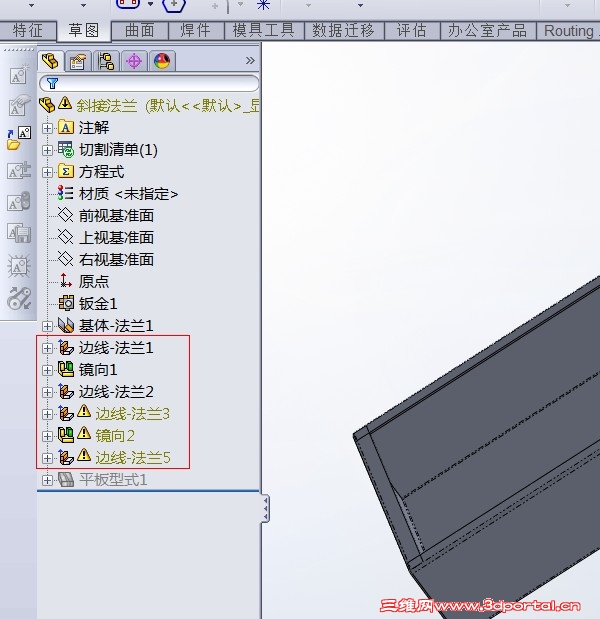Select 材质 <未指定> material item
Image resolution: width=600 pixels, height=619 pixels.
click(118, 194)
